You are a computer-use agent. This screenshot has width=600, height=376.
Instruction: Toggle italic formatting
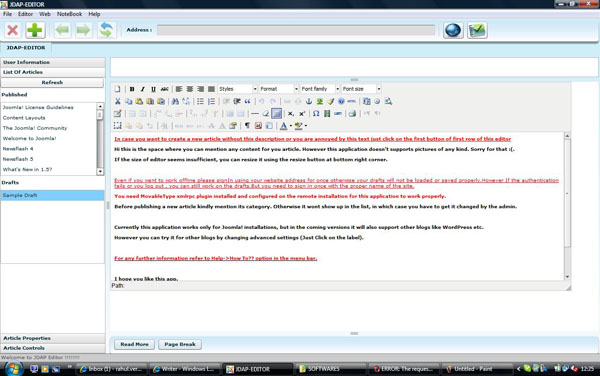click(x=142, y=89)
